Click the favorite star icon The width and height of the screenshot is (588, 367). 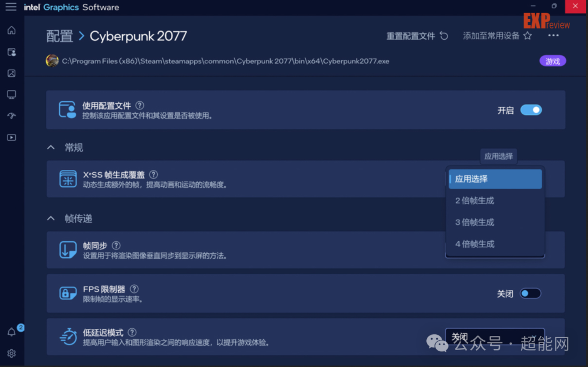click(528, 35)
